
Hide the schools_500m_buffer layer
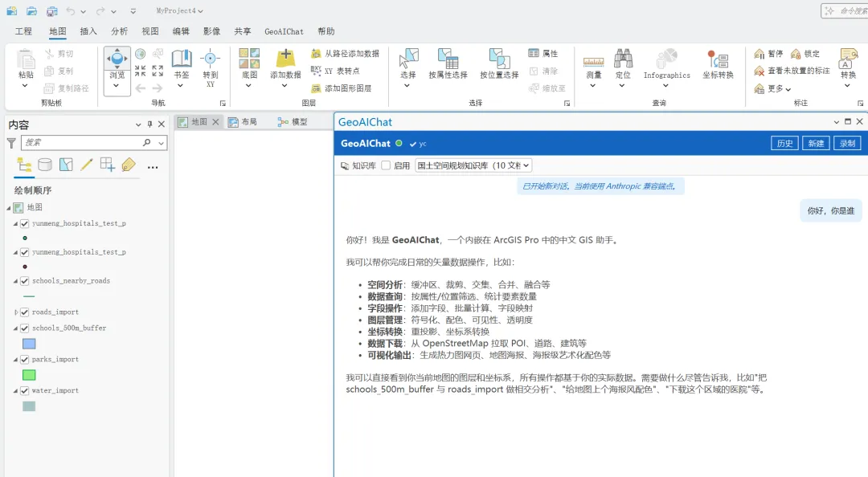[x=24, y=328]
